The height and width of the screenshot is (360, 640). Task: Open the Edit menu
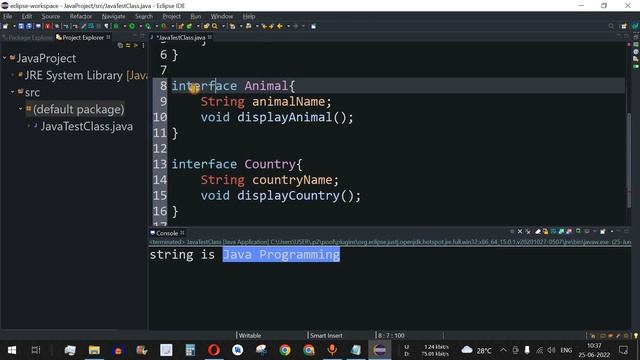(27, 16)
